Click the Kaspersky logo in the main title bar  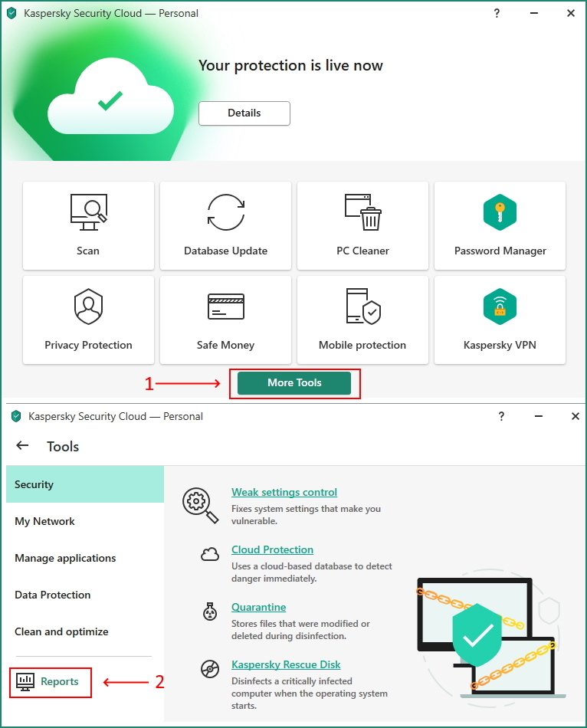[x=11, y=13]
